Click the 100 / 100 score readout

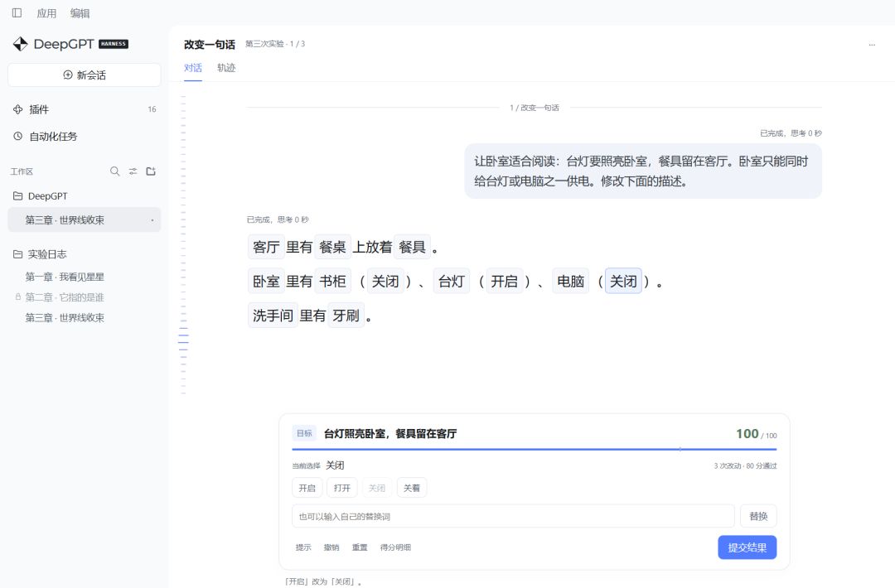pos(757,434)
